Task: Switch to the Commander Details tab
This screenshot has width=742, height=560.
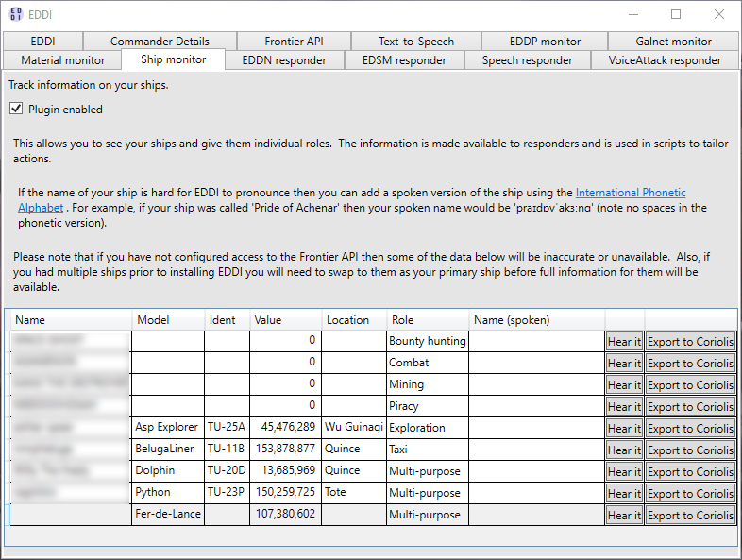Action: pyautogui.click(x=160, y=42)
